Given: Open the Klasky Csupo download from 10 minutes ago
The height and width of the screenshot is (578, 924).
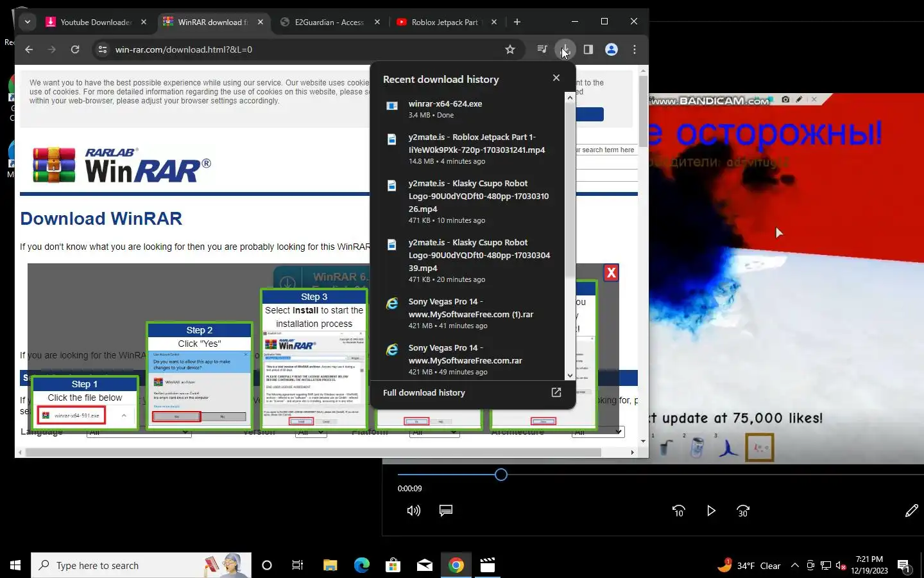Looking at the screenshot, I should click(468, 202).
